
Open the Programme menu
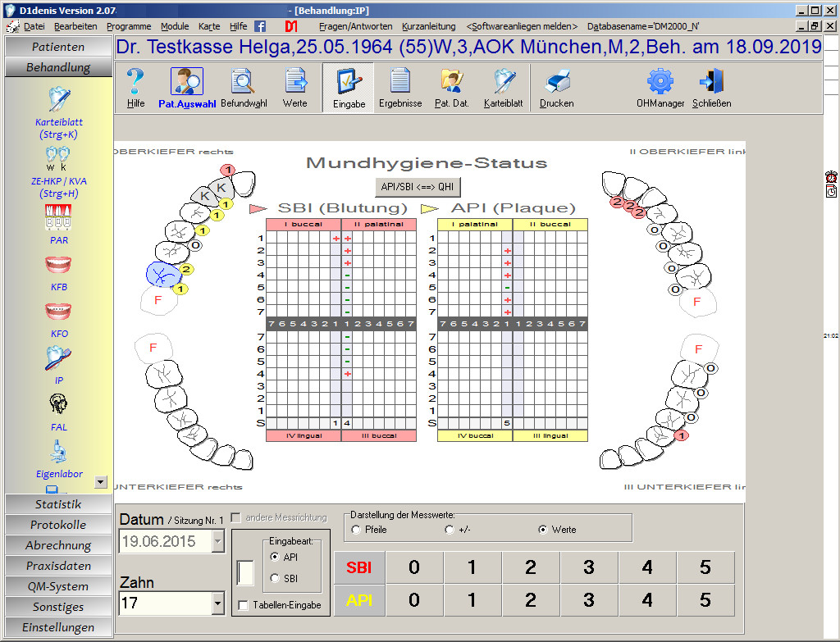pos(129,26)
